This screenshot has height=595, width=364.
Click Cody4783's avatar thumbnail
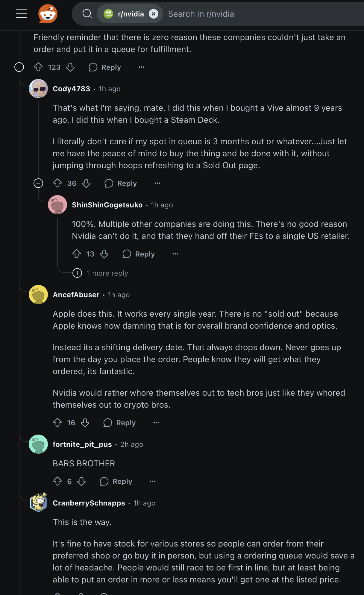tap(38, 89)
